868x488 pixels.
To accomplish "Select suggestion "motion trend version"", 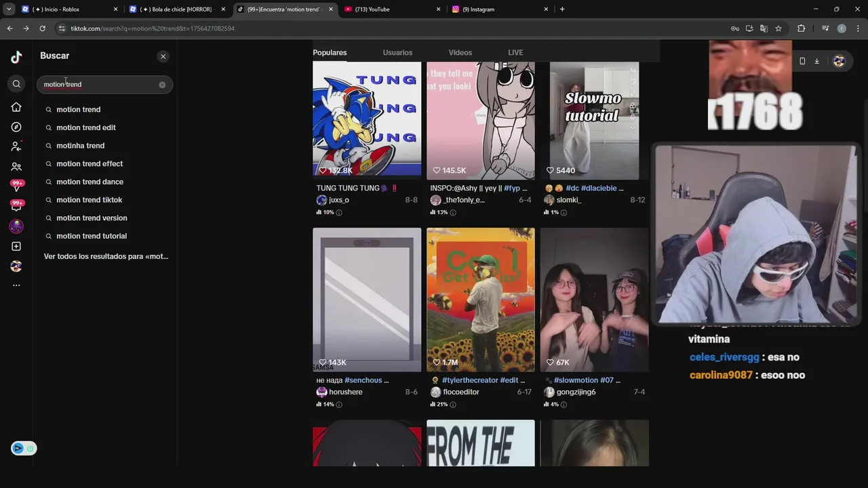I will 92,218.
